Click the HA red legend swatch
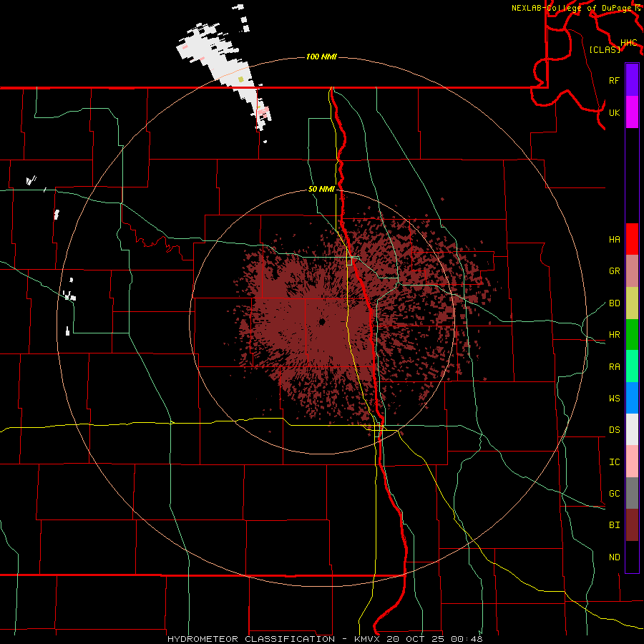 click(x=632, y=239)
